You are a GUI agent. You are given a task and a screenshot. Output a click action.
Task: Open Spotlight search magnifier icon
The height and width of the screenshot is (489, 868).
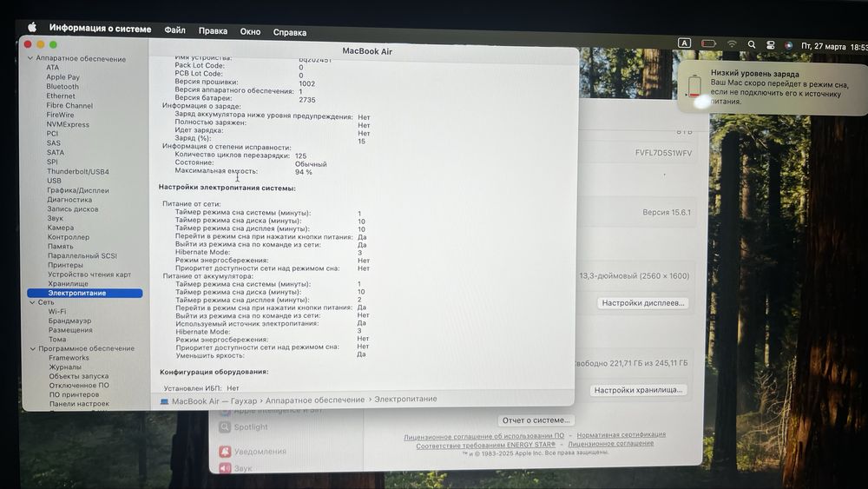pos(751,44)
